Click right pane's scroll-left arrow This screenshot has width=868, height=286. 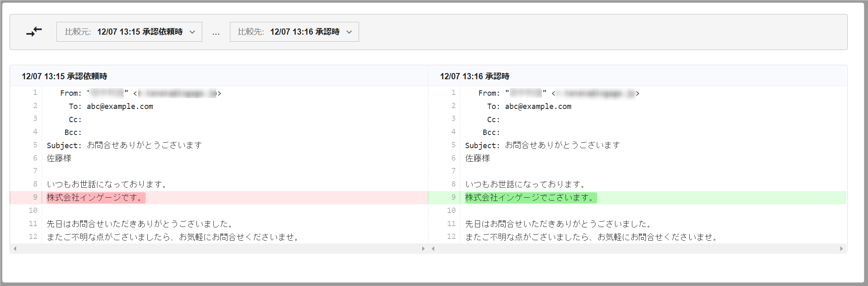pyautogui.click(x=433, y=248)
